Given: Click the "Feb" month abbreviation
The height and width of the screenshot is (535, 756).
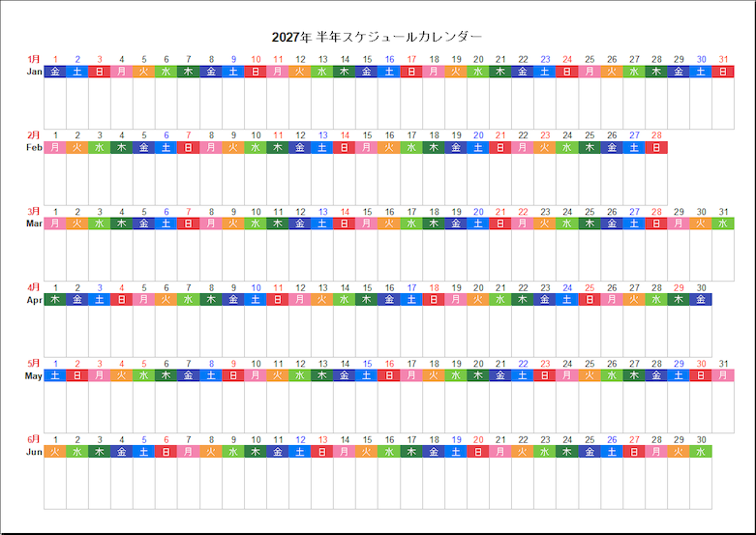Looking at the screenshot, I should pos(34,147).
